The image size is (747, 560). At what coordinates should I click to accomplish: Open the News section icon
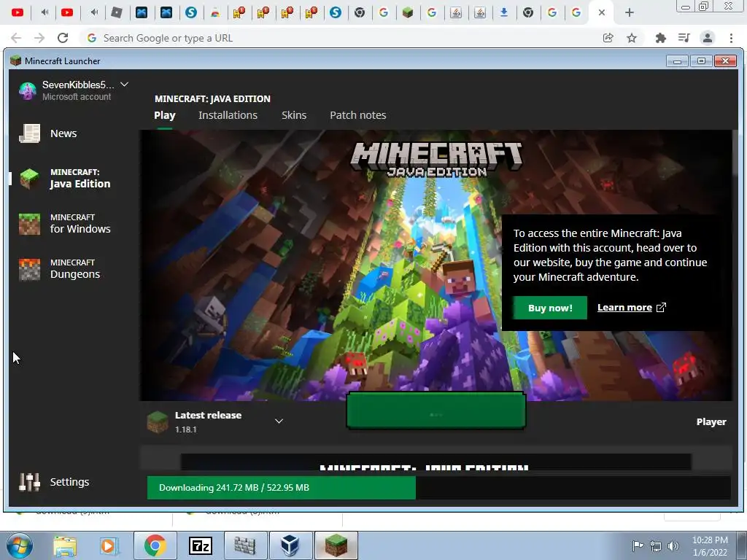point(29,133)
